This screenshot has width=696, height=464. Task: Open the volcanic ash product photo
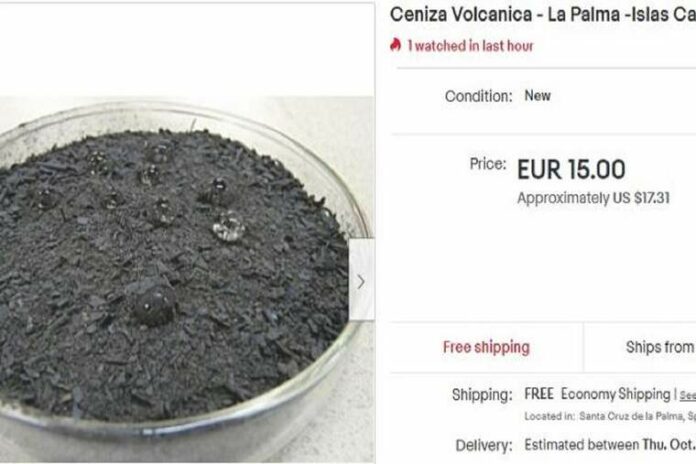click(x=186, y=280)
